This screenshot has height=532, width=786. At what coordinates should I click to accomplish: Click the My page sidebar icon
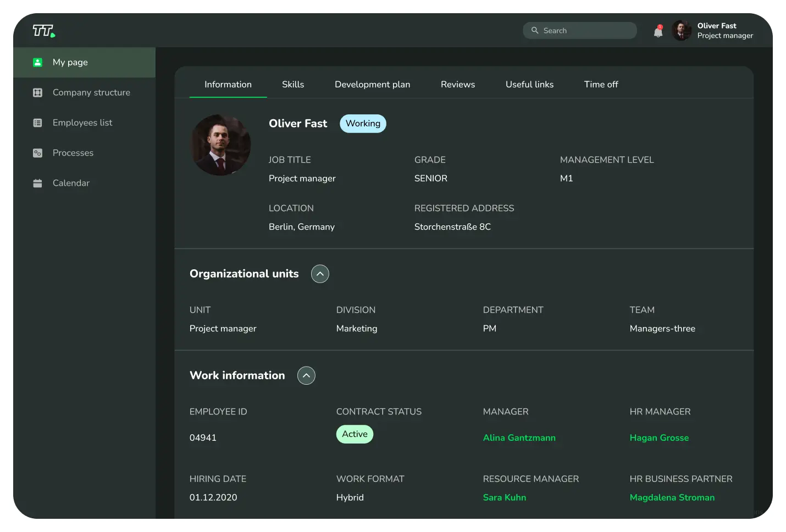pyautogui.click(x=37, y=63)
